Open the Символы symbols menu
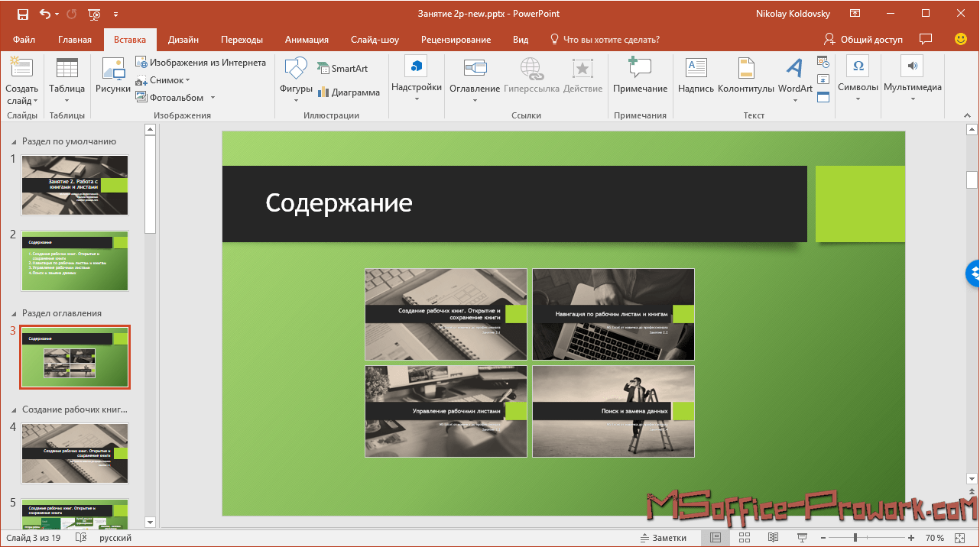The image size is (980, 547). coord(858,79)
